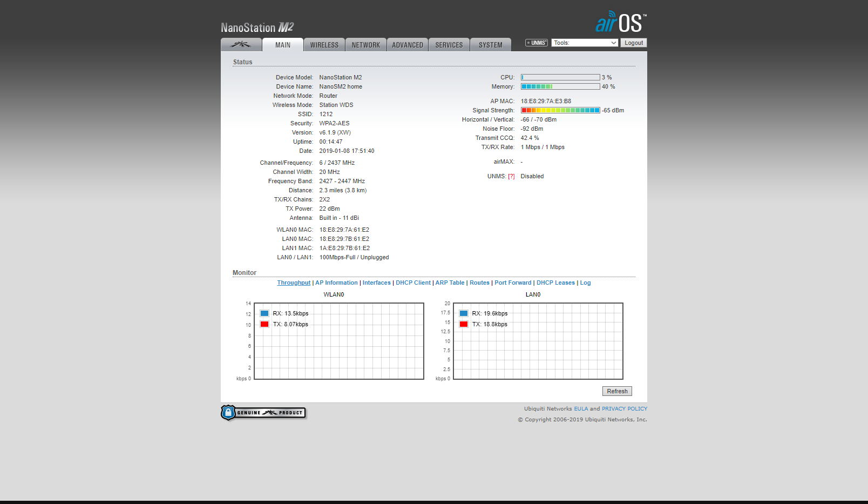Click the LAN0 MAC address value
This screenshot has height=504, width=868.
coord(344,239)
